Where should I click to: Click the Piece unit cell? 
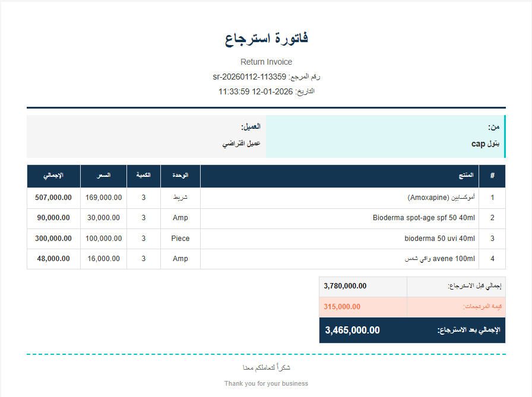[180, 239]
